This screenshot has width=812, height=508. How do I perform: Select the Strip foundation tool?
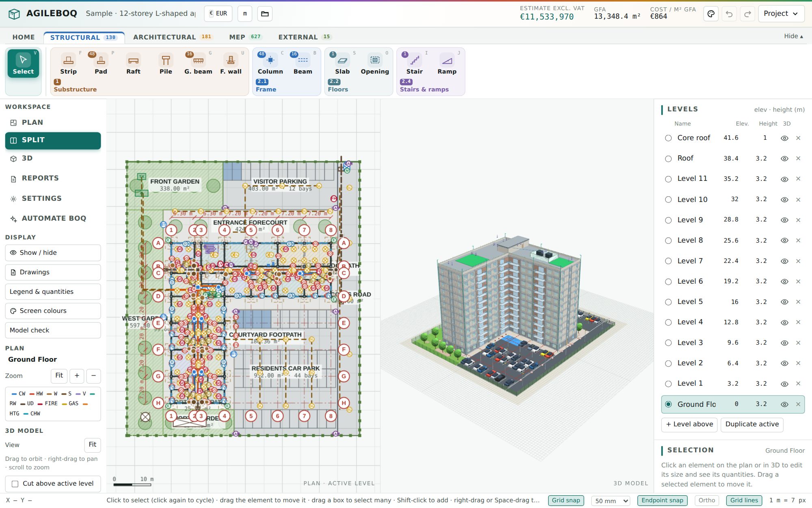[68, 64]
